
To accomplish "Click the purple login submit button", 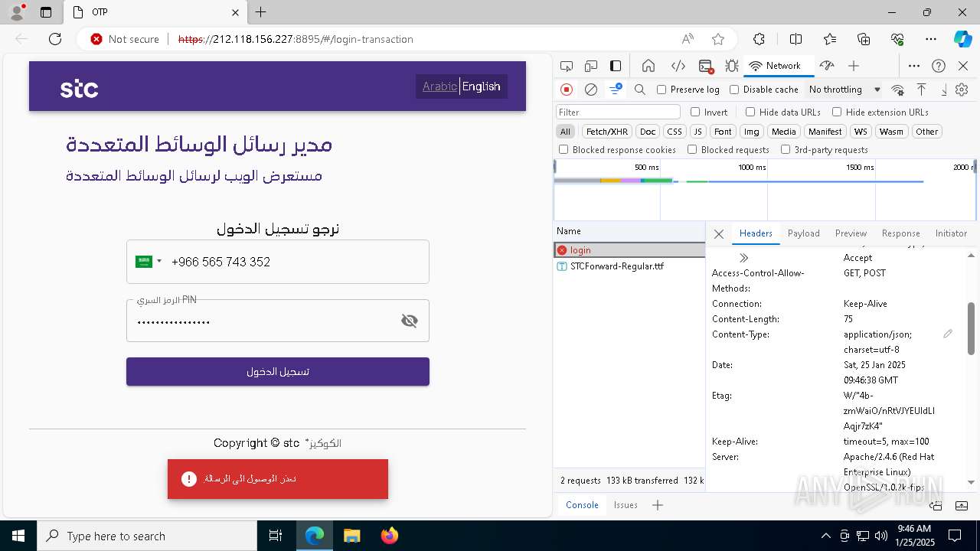I will (278, 372).
